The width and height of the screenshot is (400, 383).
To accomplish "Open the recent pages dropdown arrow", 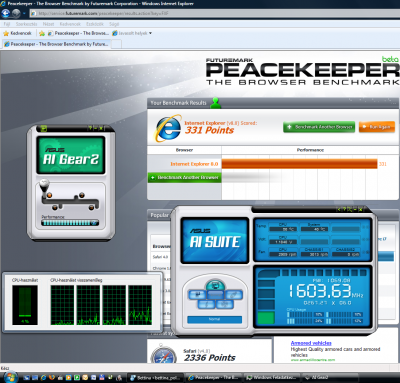I will 24,14.
